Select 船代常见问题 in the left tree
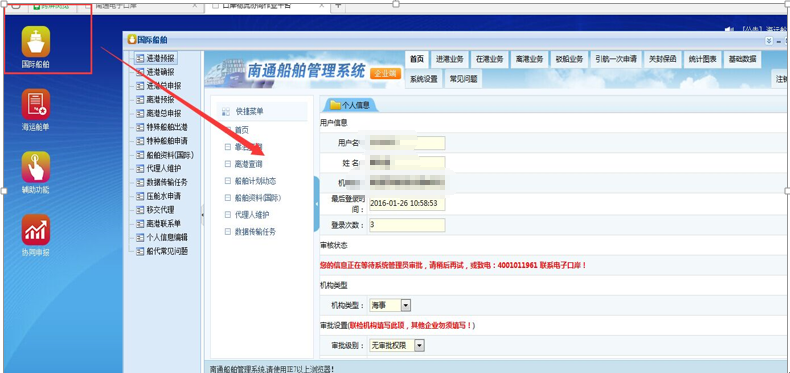 (167, 251)
